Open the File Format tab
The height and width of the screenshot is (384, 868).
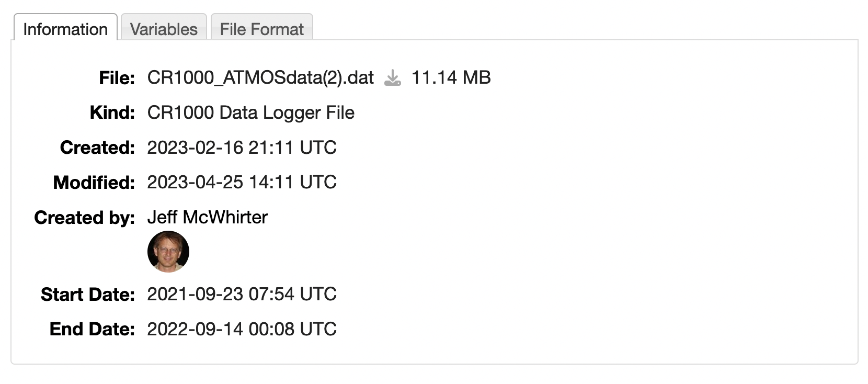tap(261, 29)
